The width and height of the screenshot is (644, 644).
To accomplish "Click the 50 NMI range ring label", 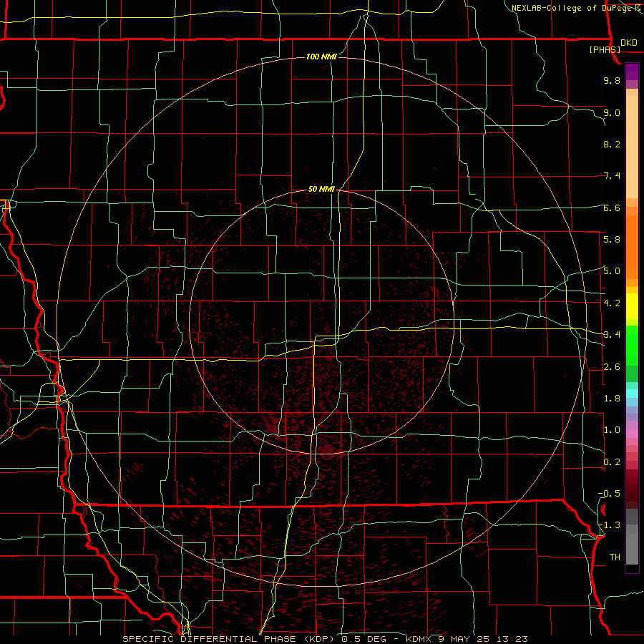I will 321,189.
